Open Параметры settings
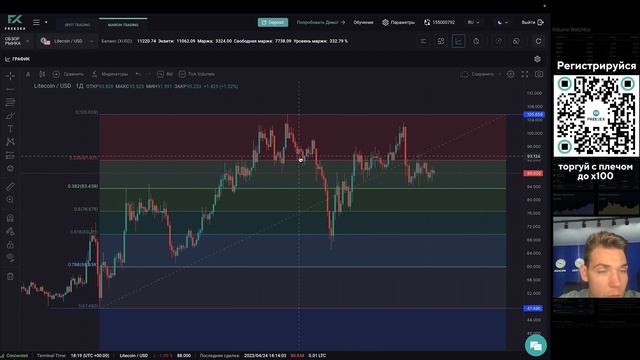The width and height of the screenshot is (640, 360). 398,22
